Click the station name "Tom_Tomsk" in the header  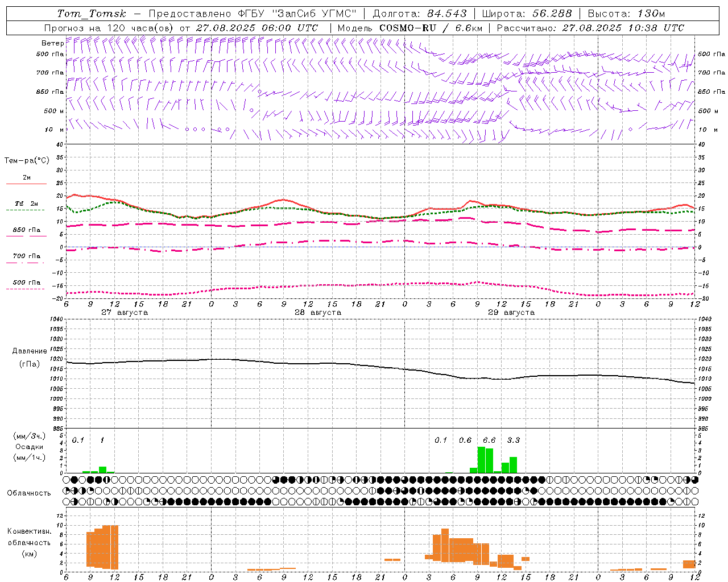(x=90, y=14)
